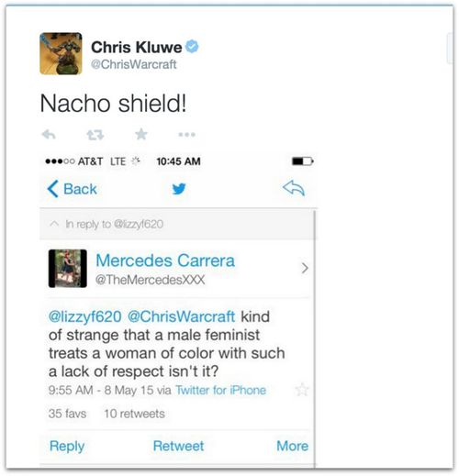Click the blue verified badge next to Chris Kluwe
Screen dimensions: 459x476
coord(192,47)
